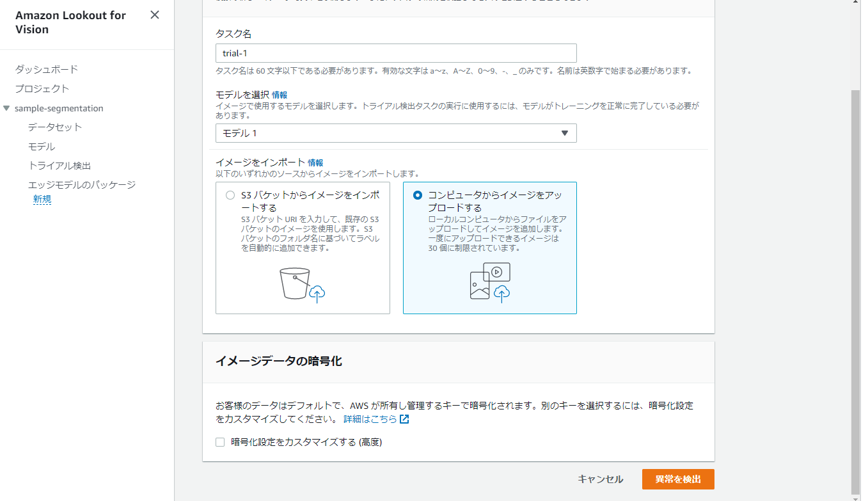The image size is (868, 501).
Task: Click the キャンセル button
Action: (x=600, y=479)
